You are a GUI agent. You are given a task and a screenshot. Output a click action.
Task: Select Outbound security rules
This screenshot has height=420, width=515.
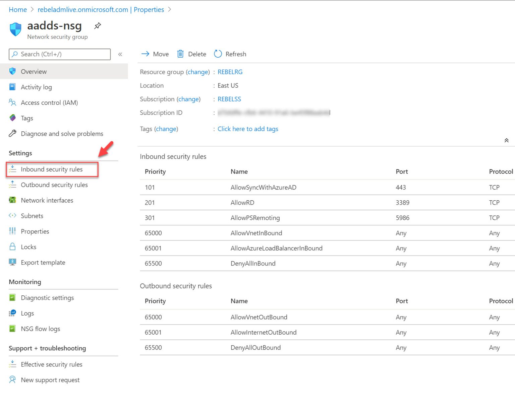click(x=54, y=185)
